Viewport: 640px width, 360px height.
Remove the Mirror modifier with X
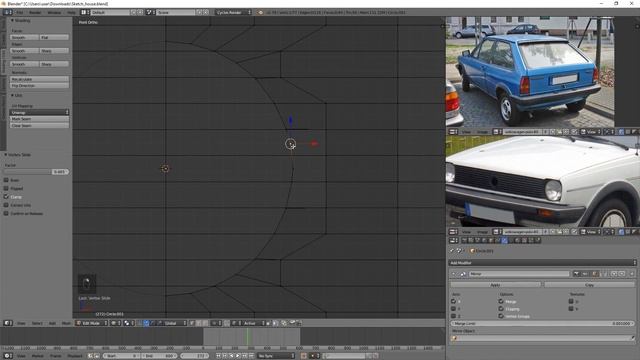point(631,274)
